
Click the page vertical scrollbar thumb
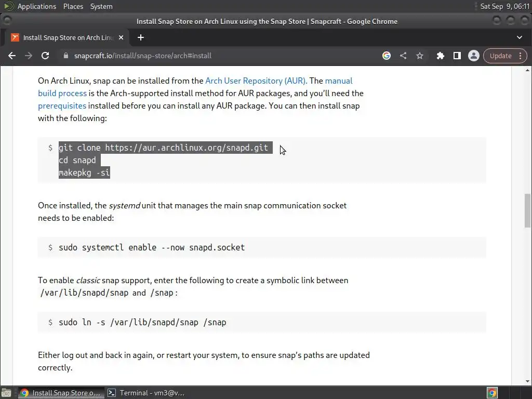click(527, 210)
